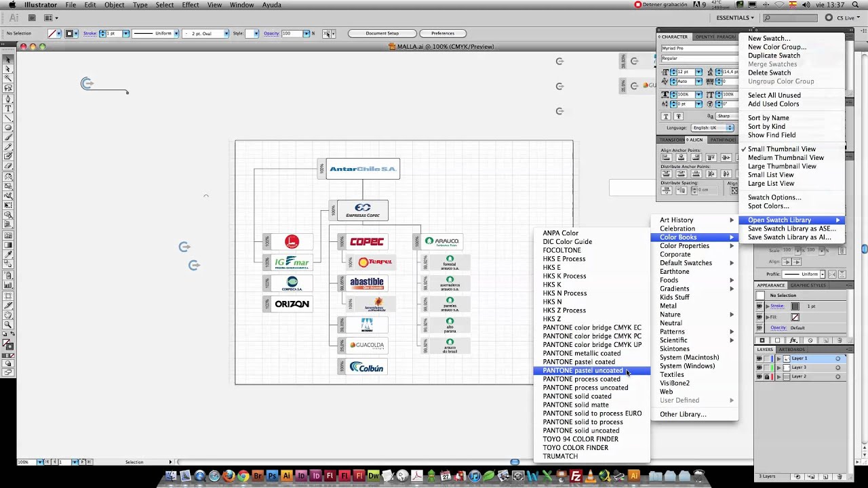The height and width of the screenshot is (488, 868).
Task: Open the font size dropdown 12 pt
Action: (x=698, y=72)
